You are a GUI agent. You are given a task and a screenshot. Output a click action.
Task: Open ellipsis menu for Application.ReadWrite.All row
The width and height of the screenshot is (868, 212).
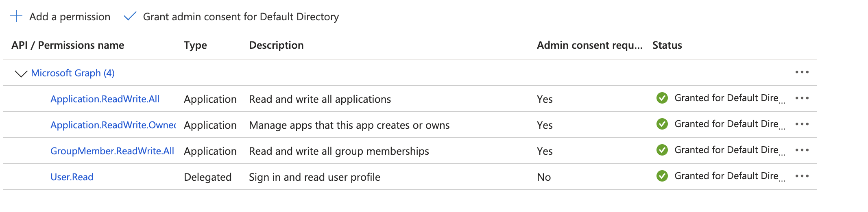[x=802, y=98]
